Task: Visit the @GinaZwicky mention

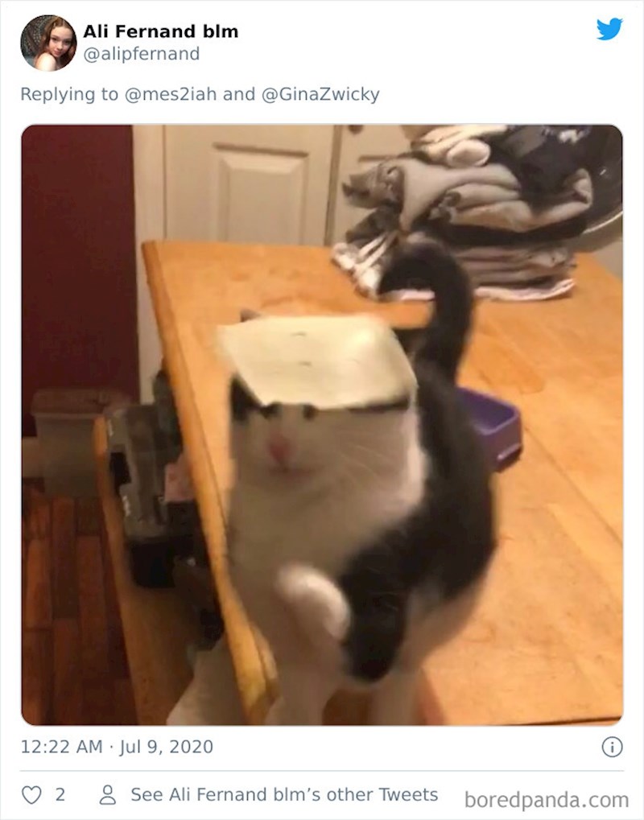Action: pos(320,95)
